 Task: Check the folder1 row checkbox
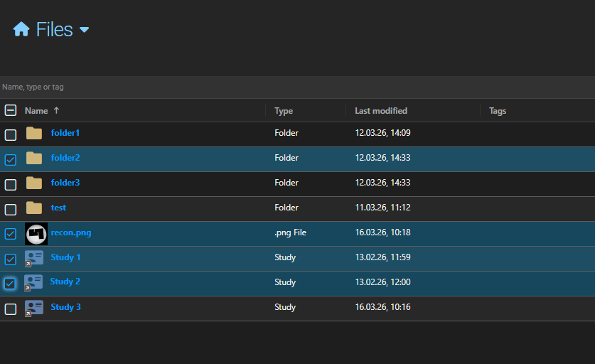[11, 135]
